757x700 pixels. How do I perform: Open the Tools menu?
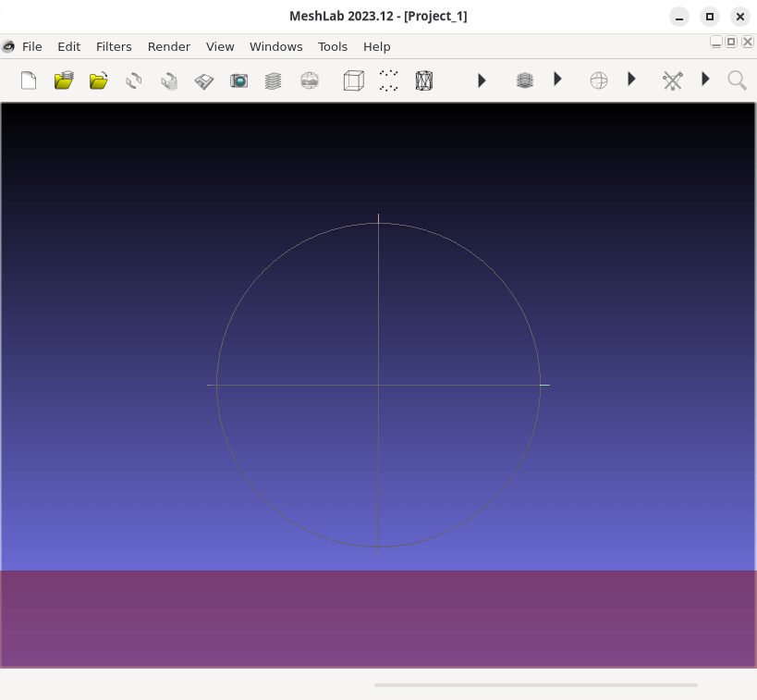[x=333, y=46]
